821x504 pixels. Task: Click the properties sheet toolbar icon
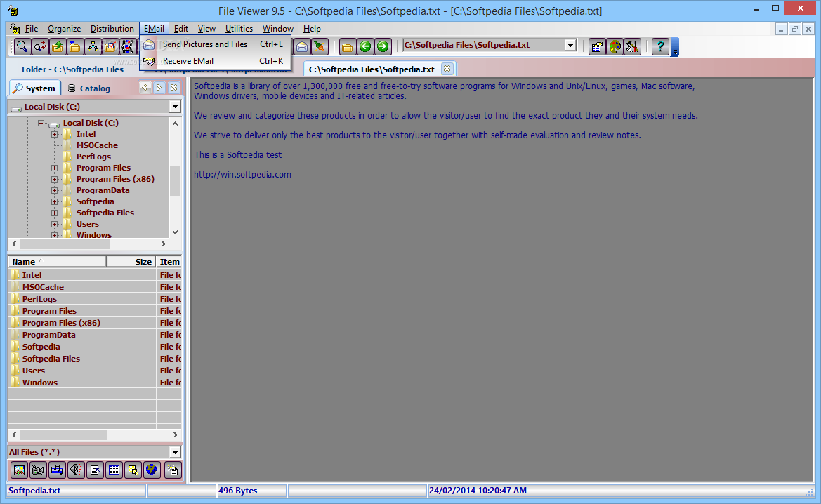597,46
